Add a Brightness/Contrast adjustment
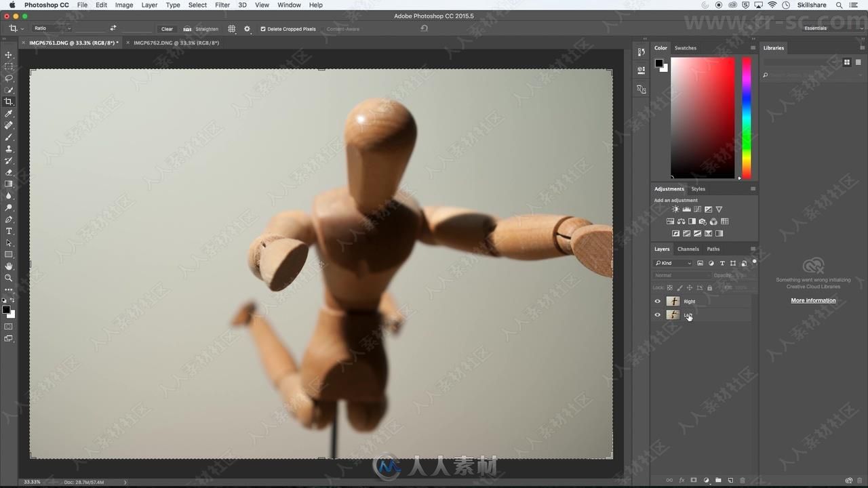Viewport: 868px width, 488px height. (x=675, y=209)
